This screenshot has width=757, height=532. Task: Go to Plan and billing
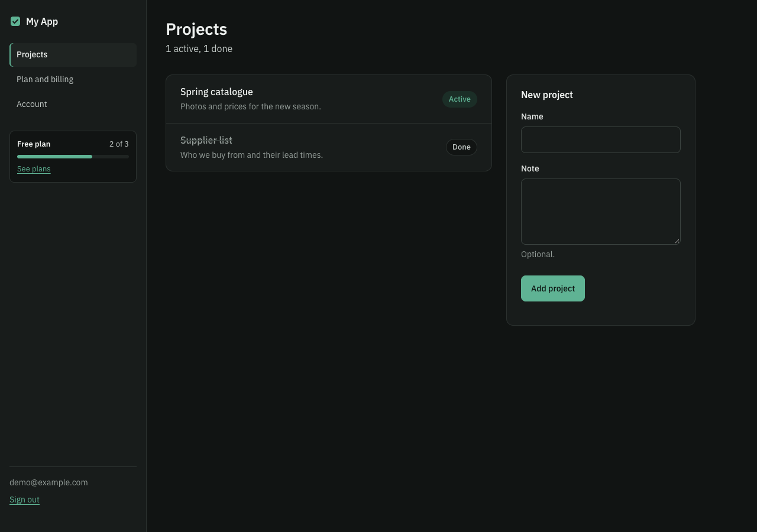point(73,79)
